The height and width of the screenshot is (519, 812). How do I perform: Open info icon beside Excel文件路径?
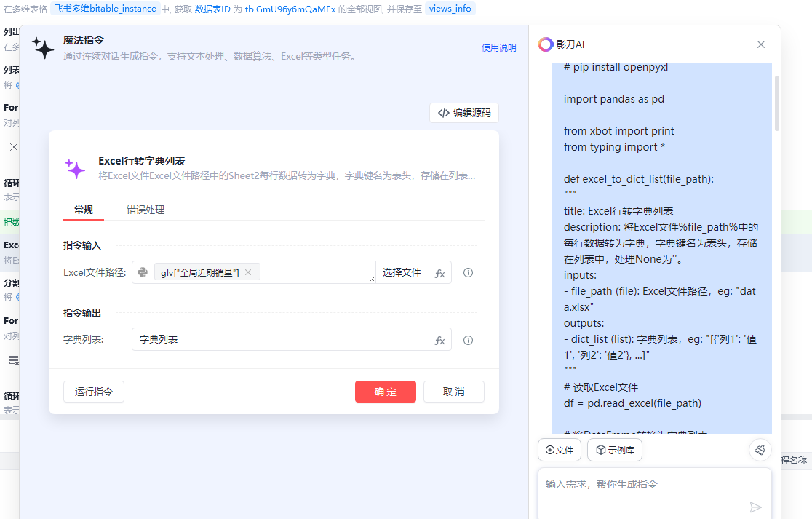[x=469, y=273]
